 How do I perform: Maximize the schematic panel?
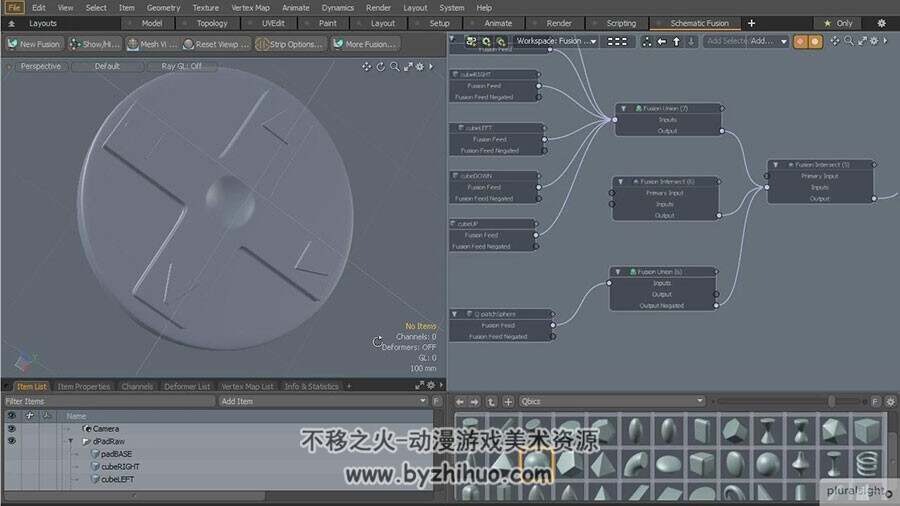pyautogui.click(x=862, y=41)
